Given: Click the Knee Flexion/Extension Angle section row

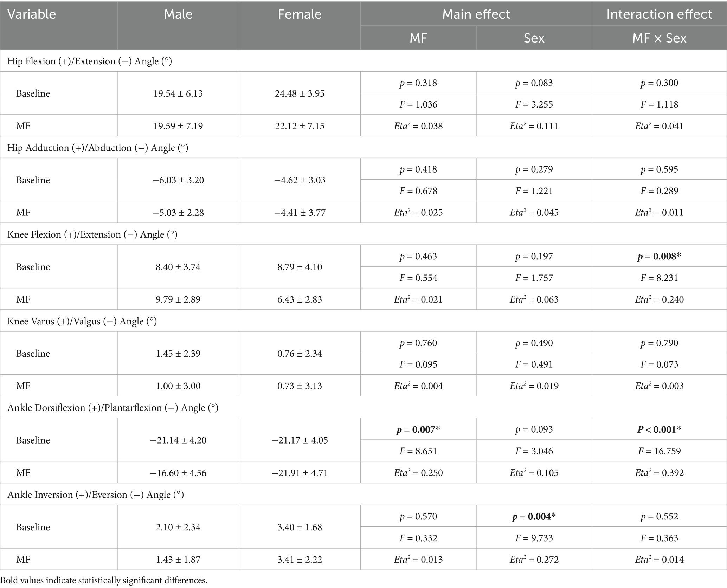Looking at the screenshot, I should point(92,235).
